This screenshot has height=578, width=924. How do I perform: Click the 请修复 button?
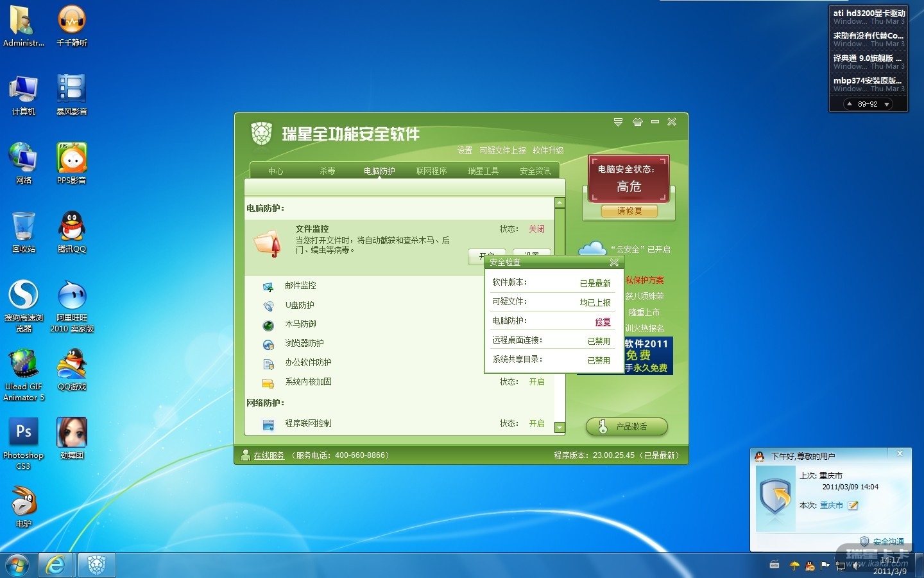click(x=629, y=211)
